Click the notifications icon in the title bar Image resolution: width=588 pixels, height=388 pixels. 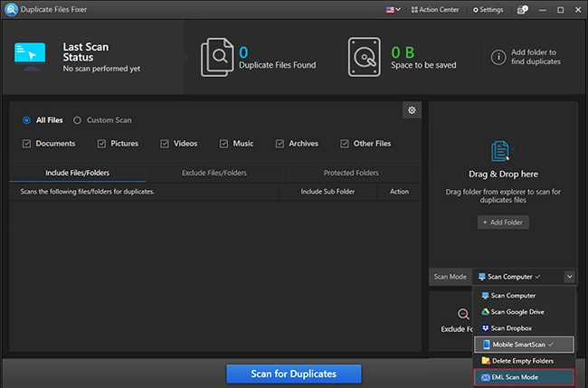(x=522, y=10)
